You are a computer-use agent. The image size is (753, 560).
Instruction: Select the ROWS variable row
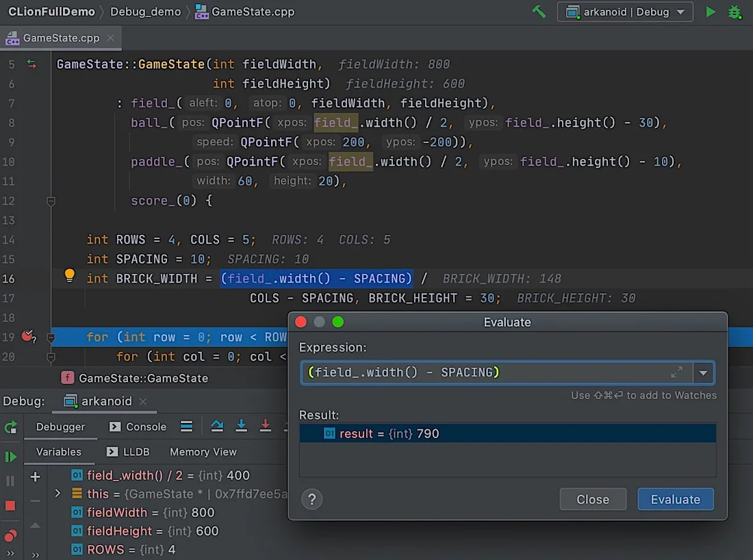point(168,550)
